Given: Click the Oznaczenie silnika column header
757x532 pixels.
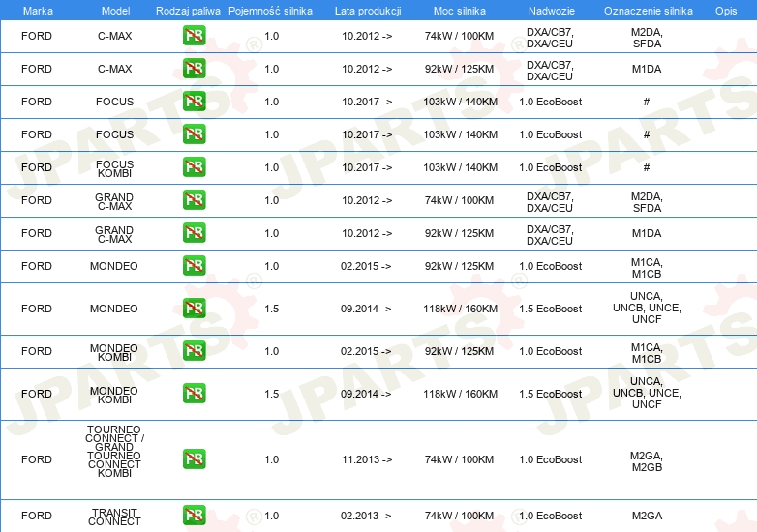Looking at the screenshot, I should pyautogui.click(x=646, y=10).
